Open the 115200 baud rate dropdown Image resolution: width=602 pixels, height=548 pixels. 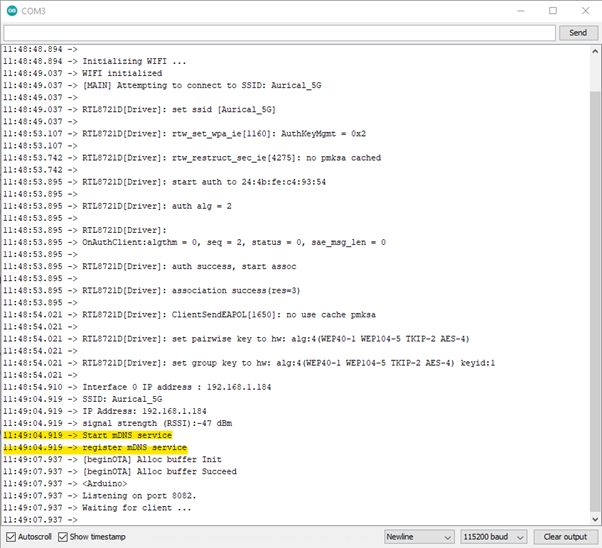493,536
